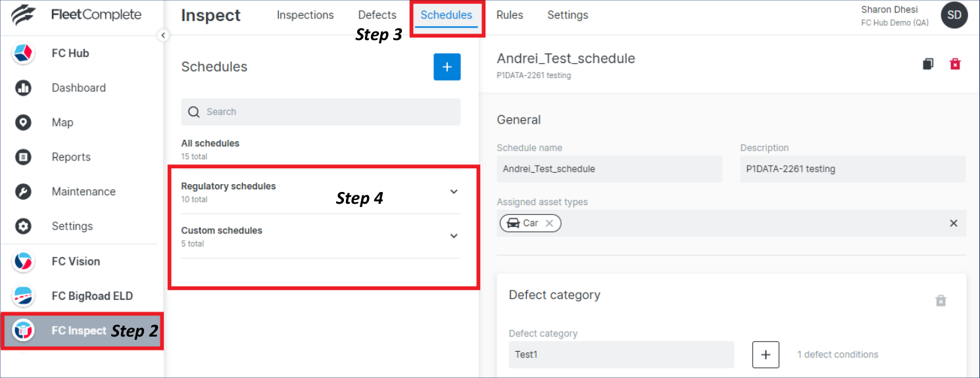Open Map pin icon
The height and width of the screenshot is (378, 980).
tap(24, 122)
